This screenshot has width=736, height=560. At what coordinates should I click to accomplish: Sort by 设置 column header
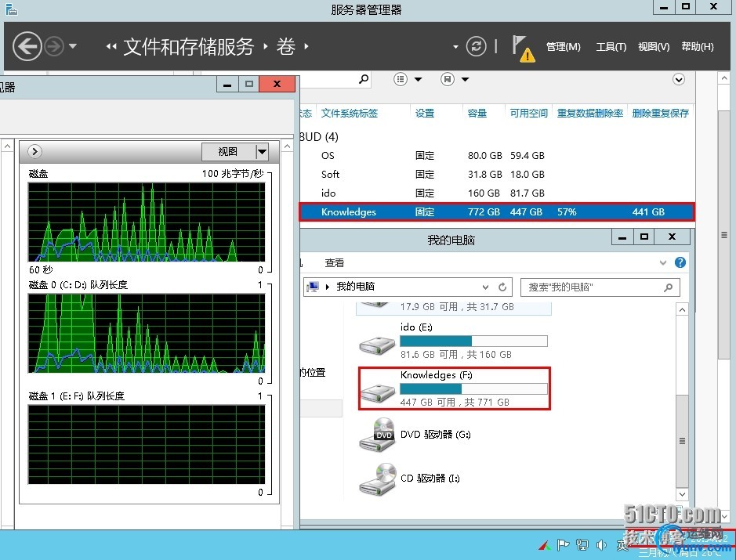425,113
